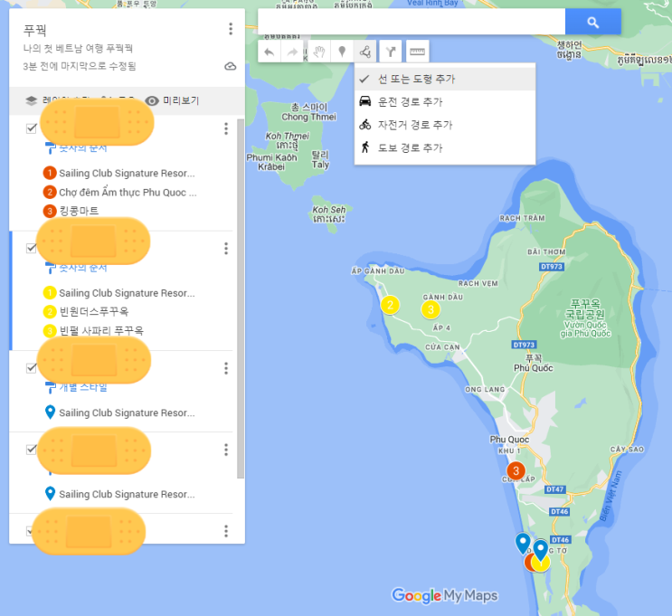Select the hand pan tool

tap(319, 52)
